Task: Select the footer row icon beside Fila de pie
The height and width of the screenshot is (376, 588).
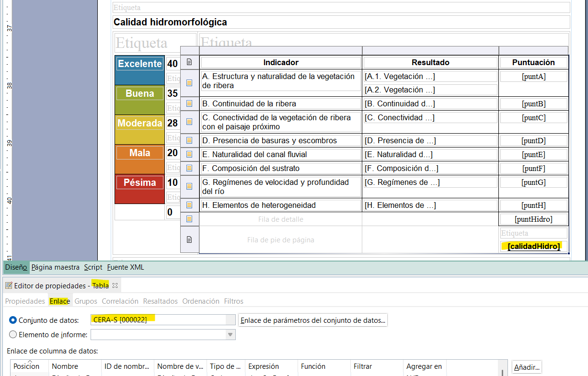Action: pos(189,239)
